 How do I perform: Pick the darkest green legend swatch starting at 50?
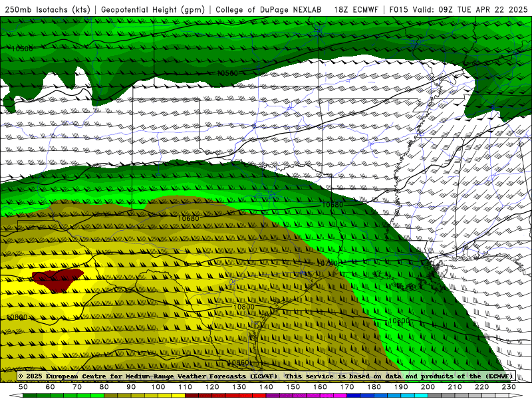coord(30,396)
